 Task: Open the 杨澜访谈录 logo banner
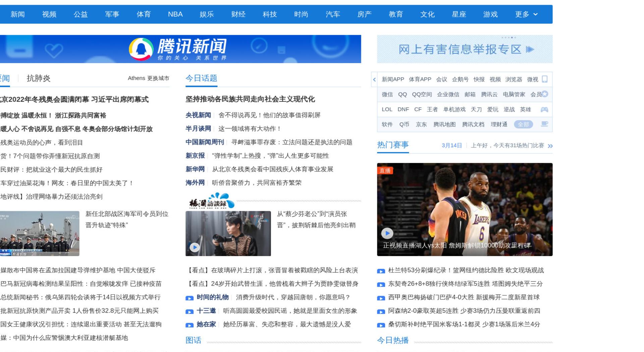tap(211, 201)
